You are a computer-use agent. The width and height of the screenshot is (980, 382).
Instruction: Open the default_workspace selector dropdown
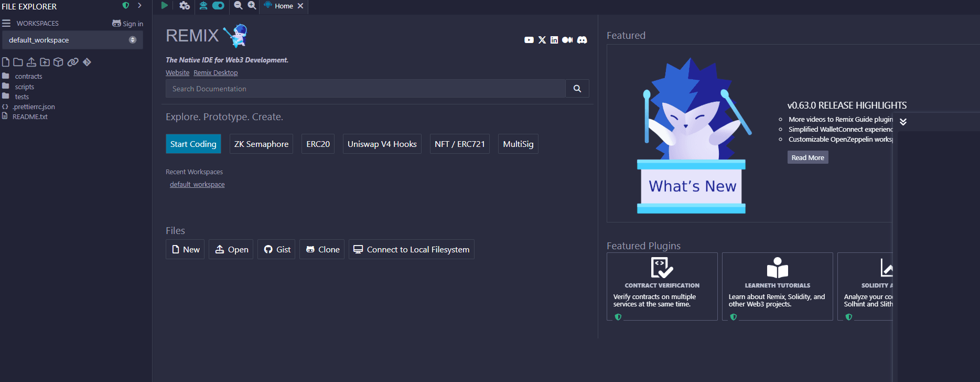tap(72, 40)
